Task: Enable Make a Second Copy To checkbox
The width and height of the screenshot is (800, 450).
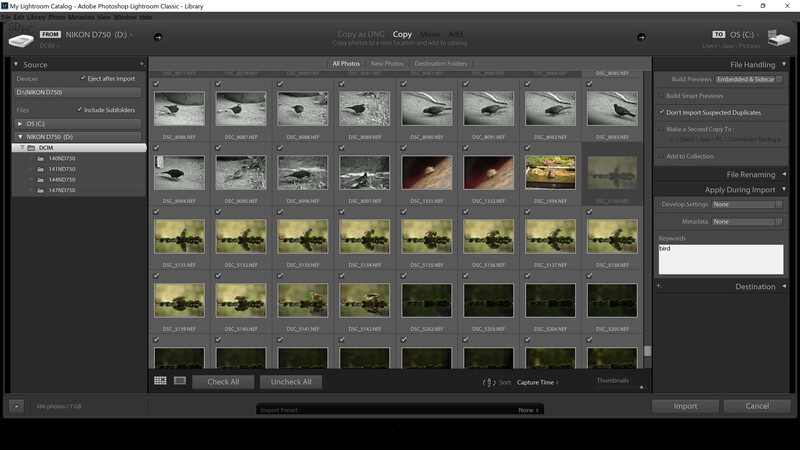Action: (x=661, y=129)
